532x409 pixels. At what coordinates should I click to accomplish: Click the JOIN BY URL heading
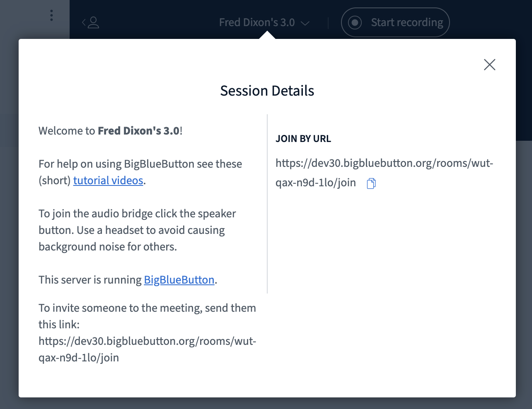coord(303,139)
